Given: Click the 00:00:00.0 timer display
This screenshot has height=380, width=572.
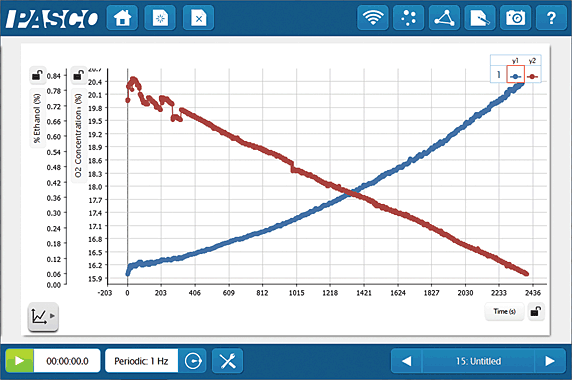Looking at the screenshot, I should click(67, 361).
